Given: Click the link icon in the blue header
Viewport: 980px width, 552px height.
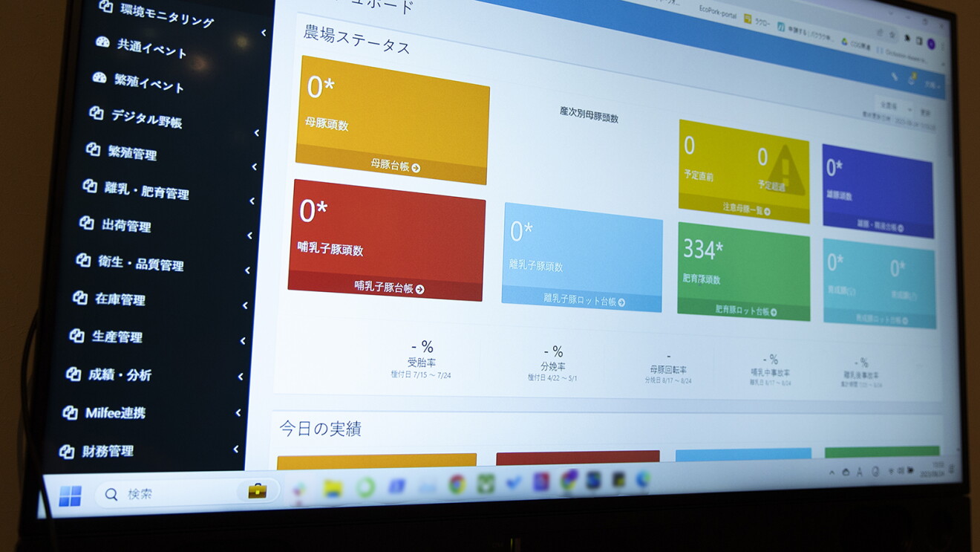Looking at the screenshot, I should [x=895, y=77].
